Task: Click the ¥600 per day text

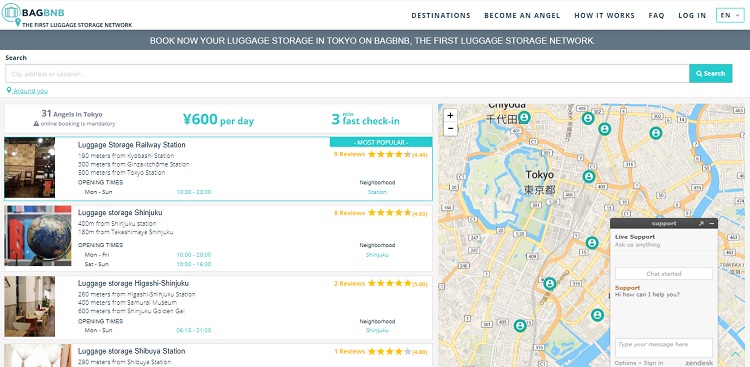Action: tap(218, 119)
